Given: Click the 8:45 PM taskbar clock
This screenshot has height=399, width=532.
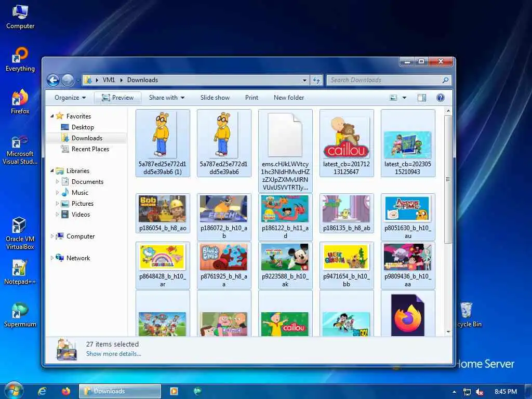Looking at the screenshot, I should tap(506, 392).
